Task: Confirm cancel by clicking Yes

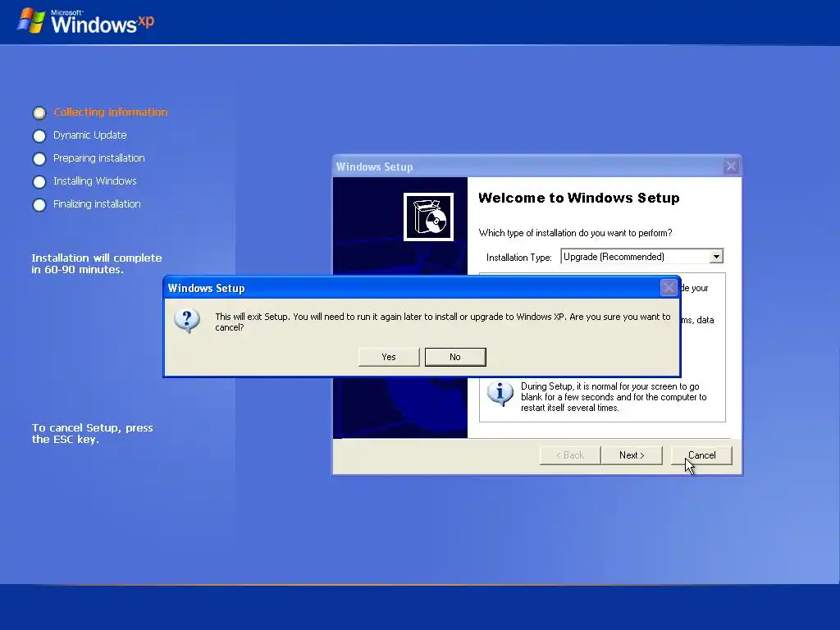Action: [388, 357]
